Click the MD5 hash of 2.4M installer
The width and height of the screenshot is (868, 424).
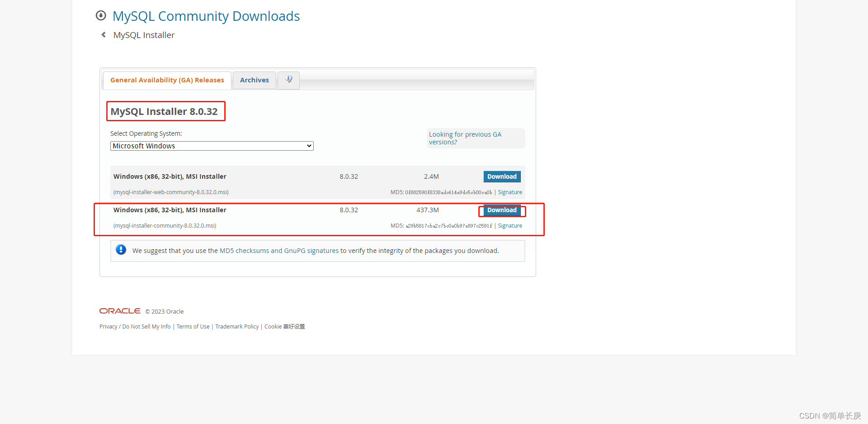tap(448, 192)
